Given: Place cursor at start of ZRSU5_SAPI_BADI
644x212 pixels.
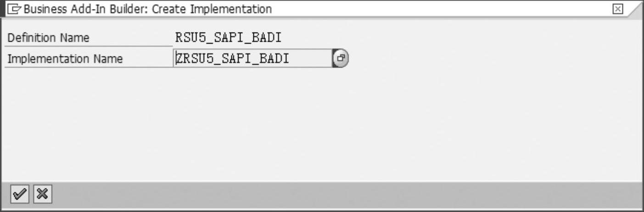Looking at the screenshot, I should pyautogui.click(x=176, y=58).
